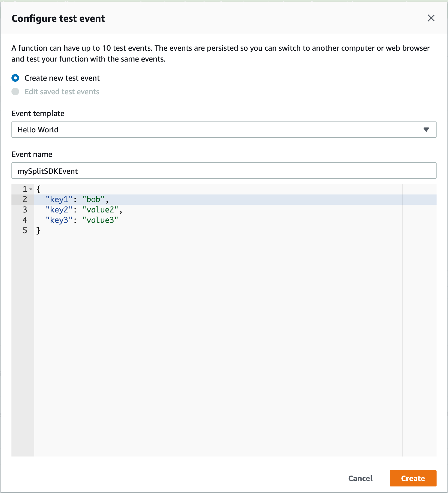Open the Event template dropdown arrow
This screenshot has height=493, width=448.
click(426, 130)
